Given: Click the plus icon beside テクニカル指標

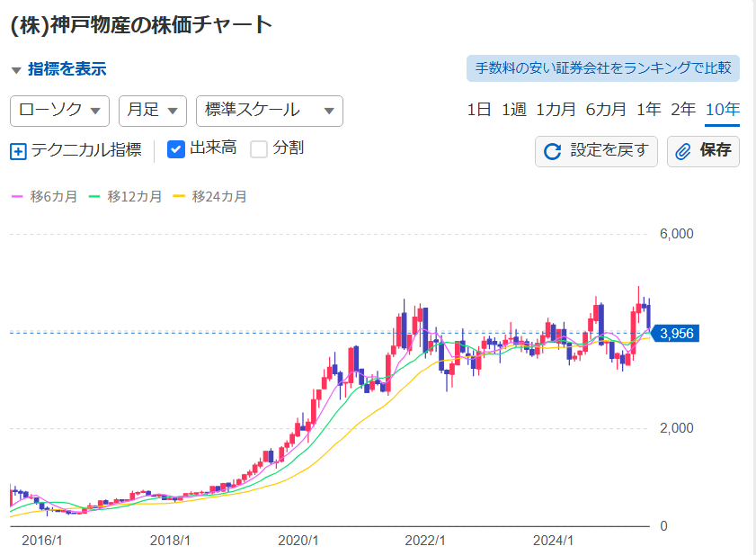Looking at the screenshot, I should point(18,151).
